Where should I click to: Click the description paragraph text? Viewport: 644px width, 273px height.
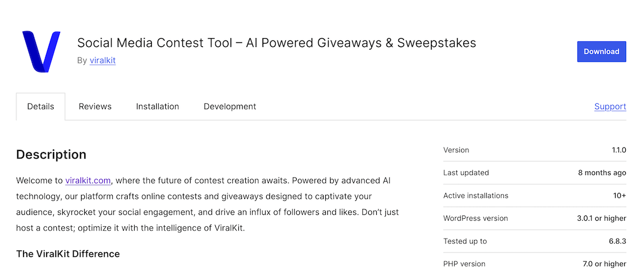click(x=207, y=204)
